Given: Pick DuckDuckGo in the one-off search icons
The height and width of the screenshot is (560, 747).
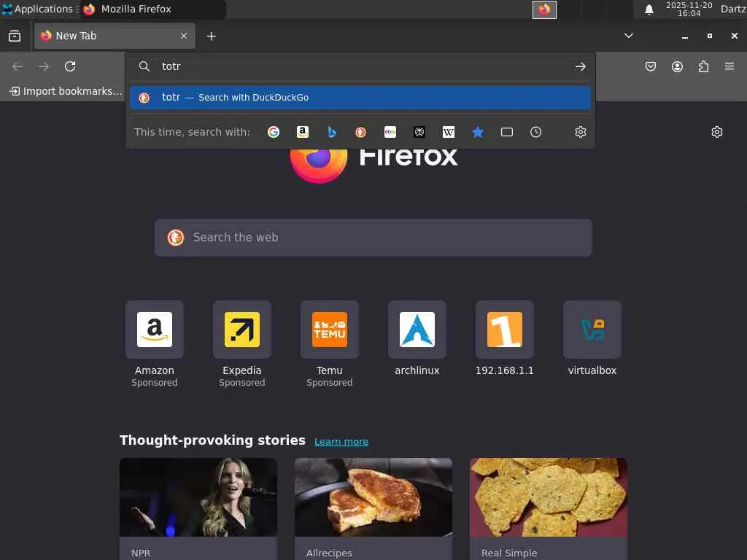Looking at the screenshot, I should click(x=360, y=132).
